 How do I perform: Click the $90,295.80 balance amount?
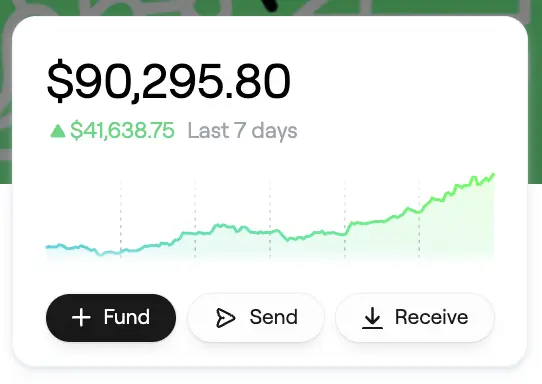(168, 81)
